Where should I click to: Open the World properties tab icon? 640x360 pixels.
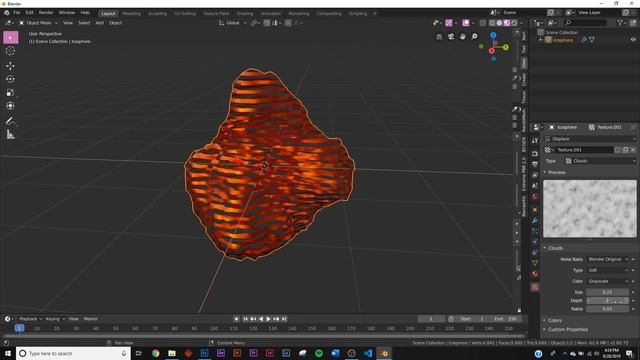[535, 196]
